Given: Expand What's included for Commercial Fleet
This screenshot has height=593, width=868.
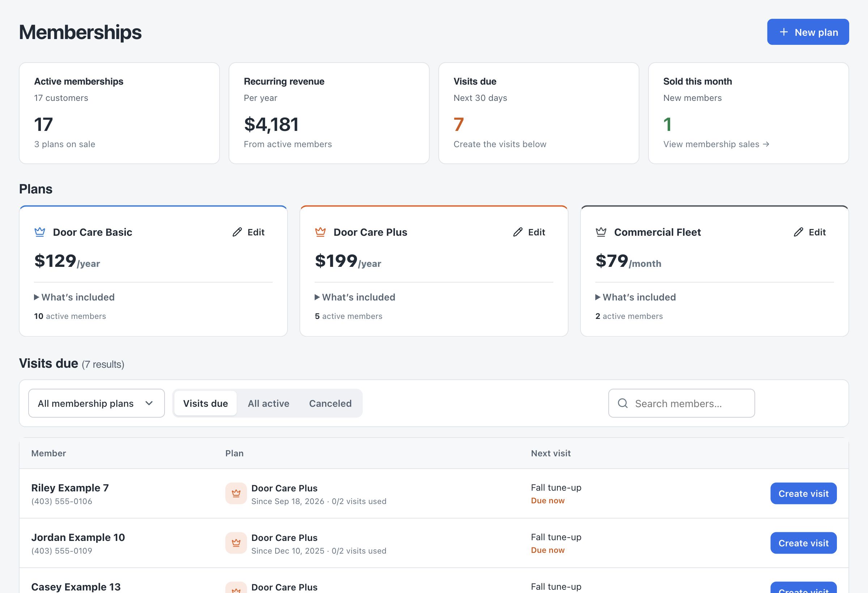Looking at the screenshot, I should click(636, 297).
